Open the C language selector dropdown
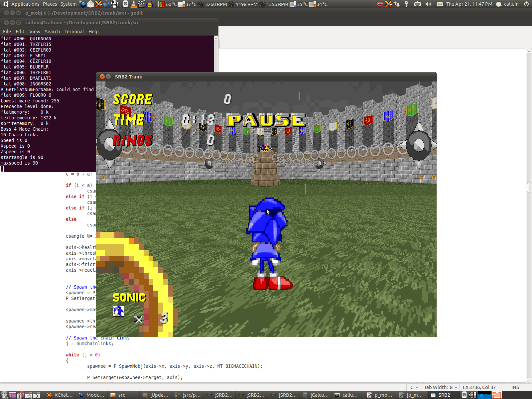The width and height of the screenshot is (532, 399). click(414, 387)
